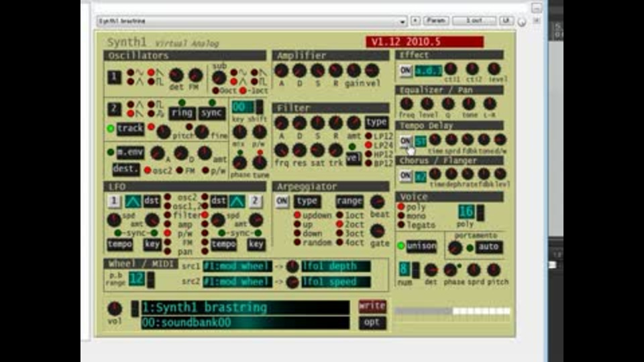The width and height of the screenshot is (644, 362).
Task: Open host preset dropdown Synth1 brastring
Action: 252,21
